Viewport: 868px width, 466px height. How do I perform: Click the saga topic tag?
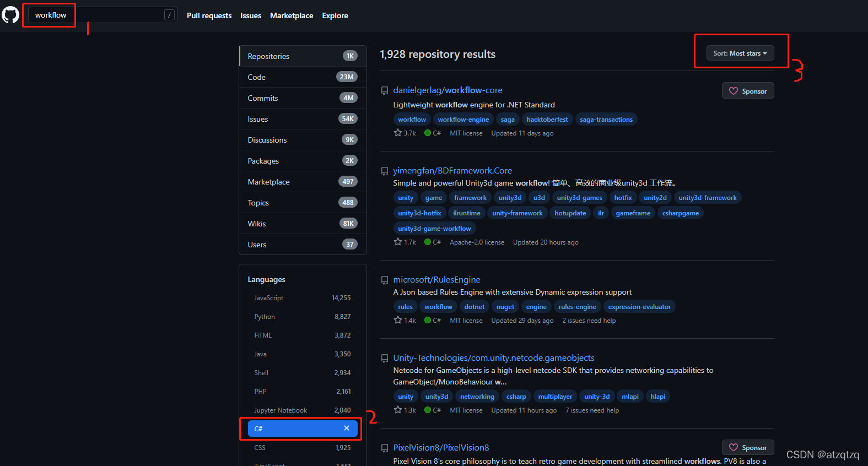[508, 120]
